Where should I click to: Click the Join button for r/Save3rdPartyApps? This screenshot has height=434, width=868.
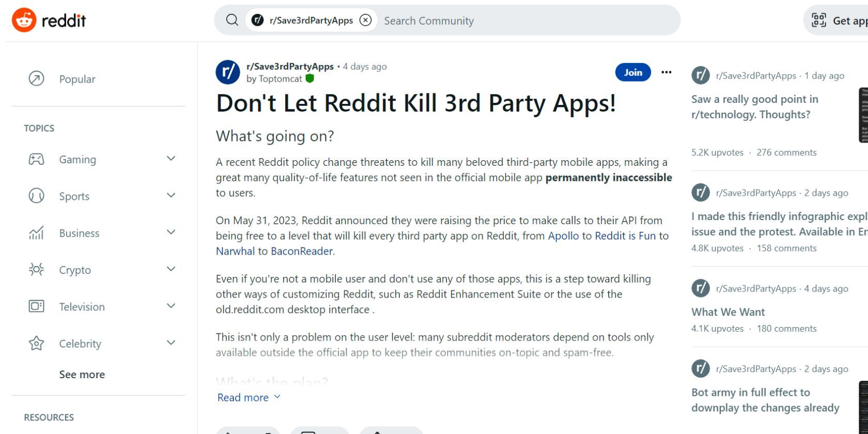tap(633, 72)
